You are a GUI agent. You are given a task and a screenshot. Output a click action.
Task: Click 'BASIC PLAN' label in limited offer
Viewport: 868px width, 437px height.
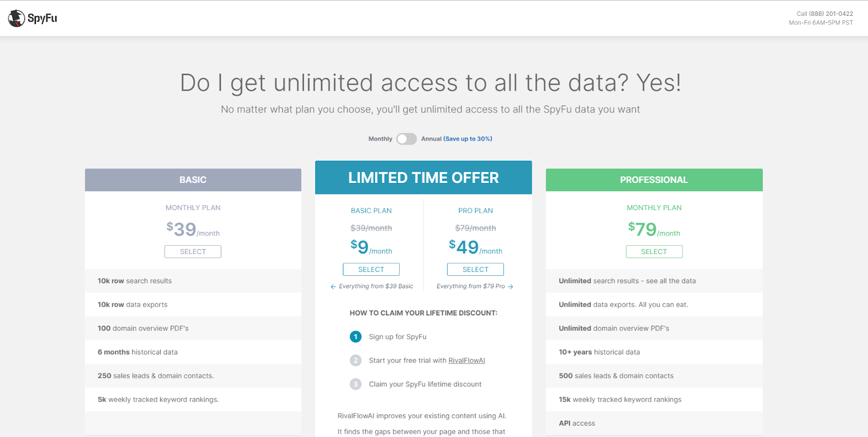tap(371, 211)
